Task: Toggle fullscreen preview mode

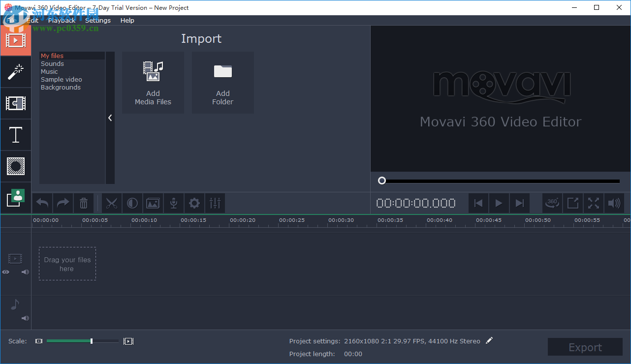Action: pos(593,203)
